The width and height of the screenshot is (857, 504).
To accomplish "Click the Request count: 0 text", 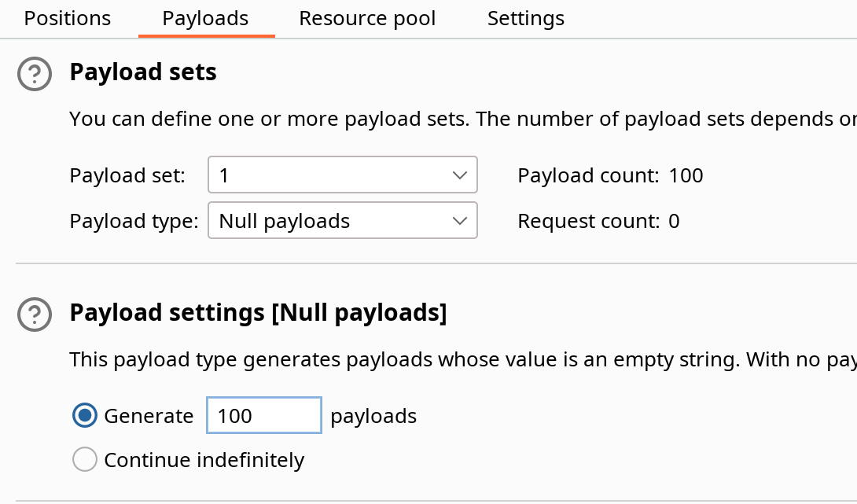I will (598, 222).
